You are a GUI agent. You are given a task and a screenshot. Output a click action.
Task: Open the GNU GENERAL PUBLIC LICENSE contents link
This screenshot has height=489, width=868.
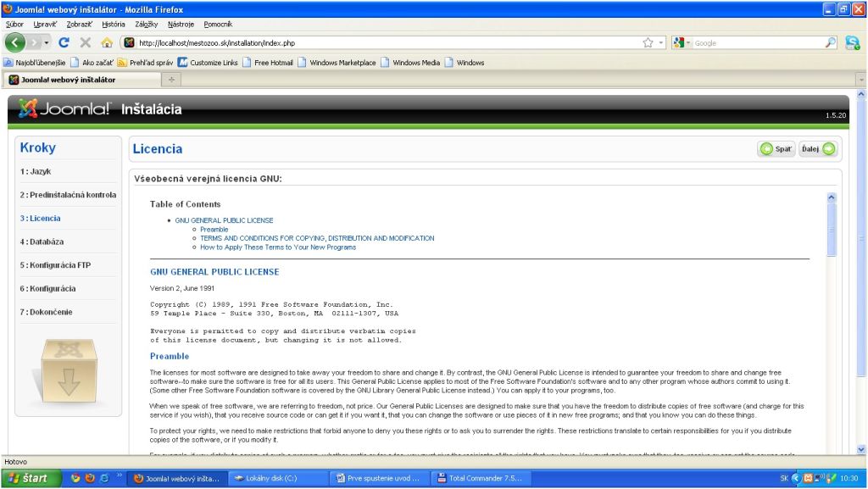point(224,220)
